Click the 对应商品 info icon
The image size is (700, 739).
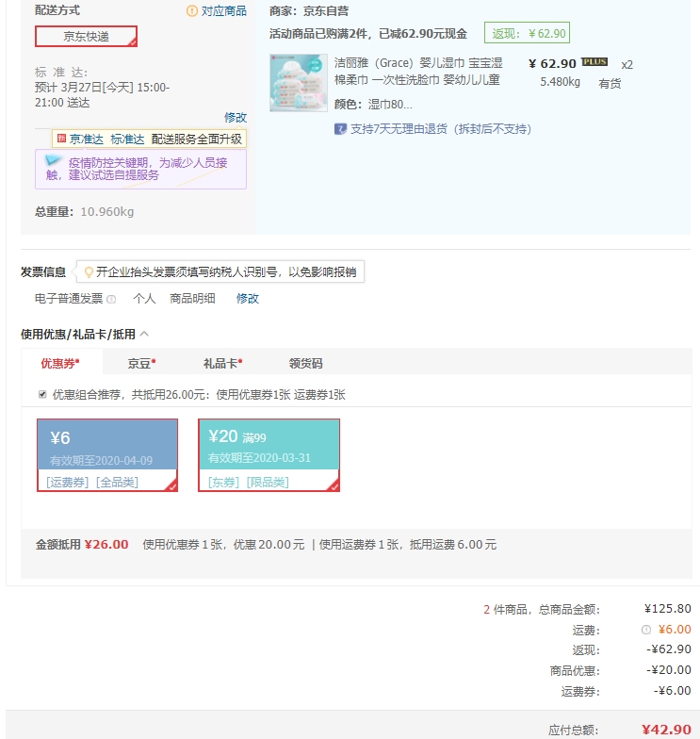pyautogui.click(x=192, y=10)
